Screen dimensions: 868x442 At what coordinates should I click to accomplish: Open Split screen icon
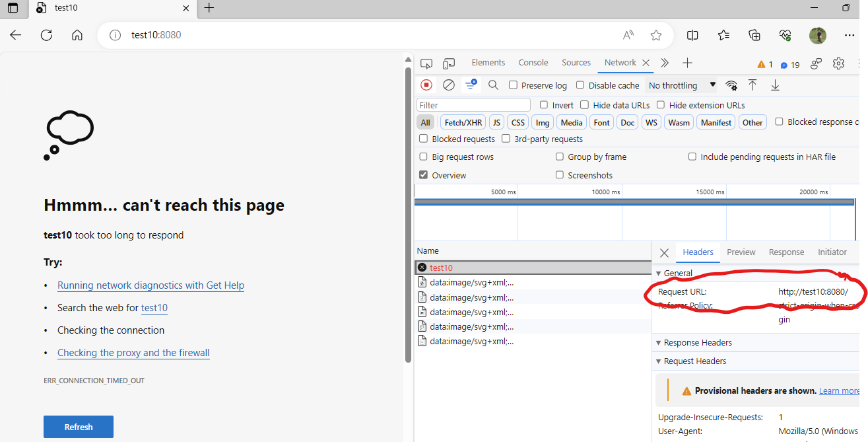692,35
